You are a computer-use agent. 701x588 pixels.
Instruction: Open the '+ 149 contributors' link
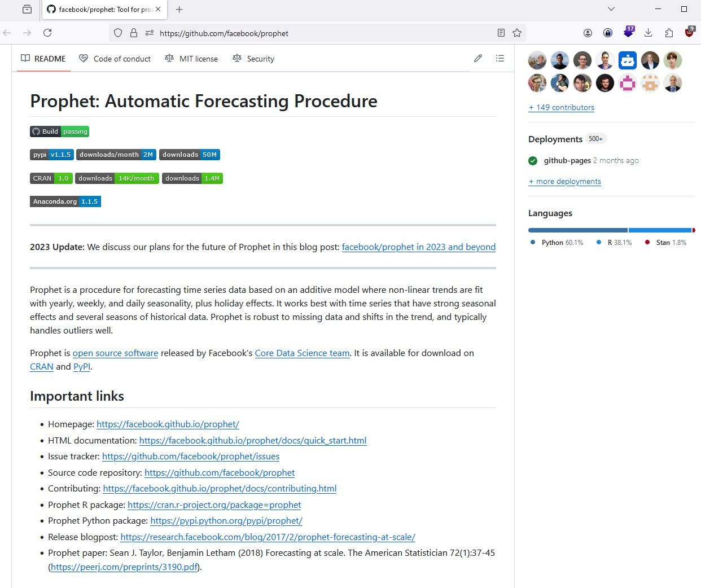pyautogui.click(x=561, y=107)
